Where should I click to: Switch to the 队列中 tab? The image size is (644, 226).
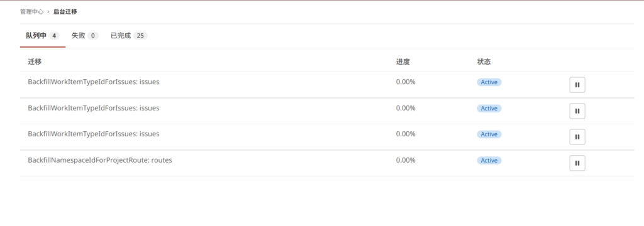click(43, 36)
